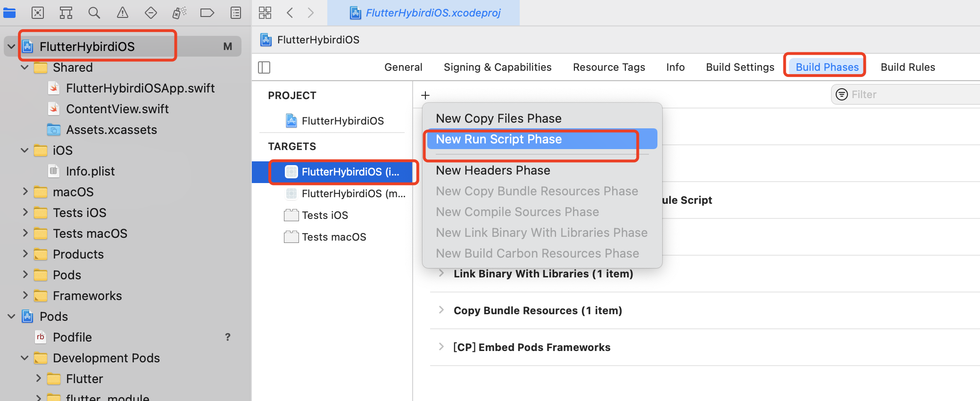This screenshot has width=980, height=401.
Task: Select the Build Phases tab
Action: [827, 67]
